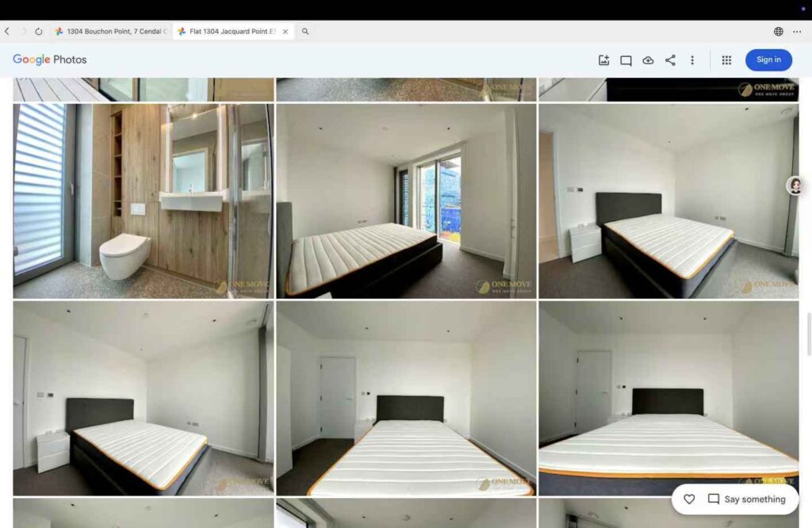Open bedroom photo with balcony window
Viewport: 812px width, 528px height.
tap(406, 201)
